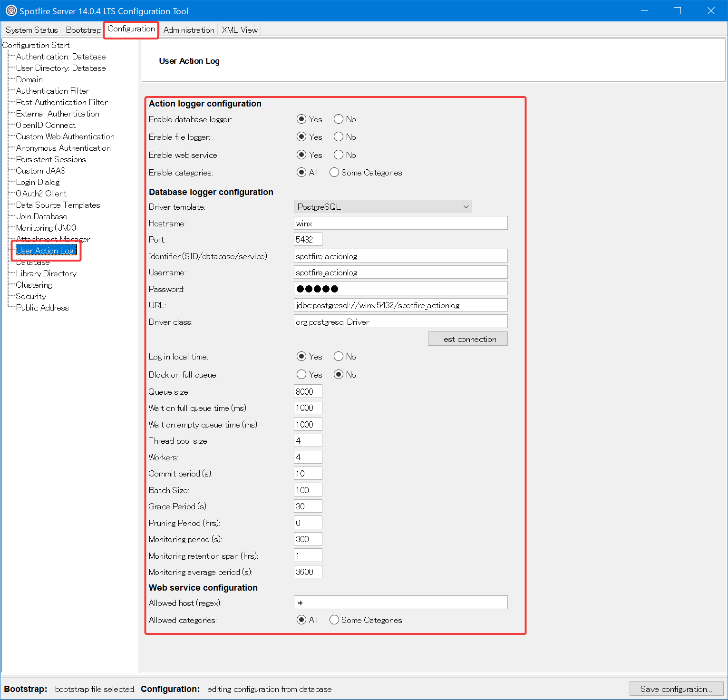This screenshot has width=728, height=700.
Task: Click the JDBC URL input field
Action: point(401,305)
